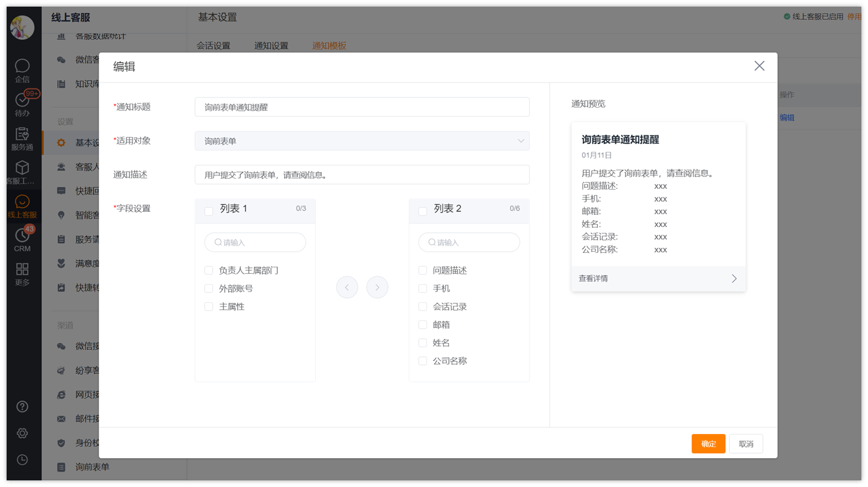Viewport: 868px width, 487px height.
Task: Click the 智能客服 lightbulb icon
Action: [x=61, y=215]
